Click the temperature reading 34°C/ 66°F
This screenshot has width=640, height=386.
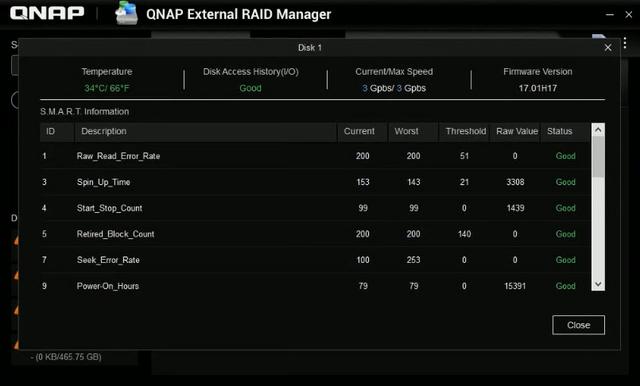point(107,88)
